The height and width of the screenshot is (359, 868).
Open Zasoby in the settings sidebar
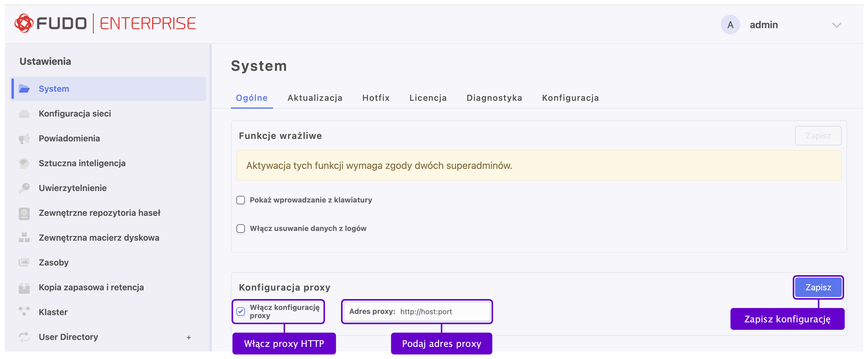54,262
